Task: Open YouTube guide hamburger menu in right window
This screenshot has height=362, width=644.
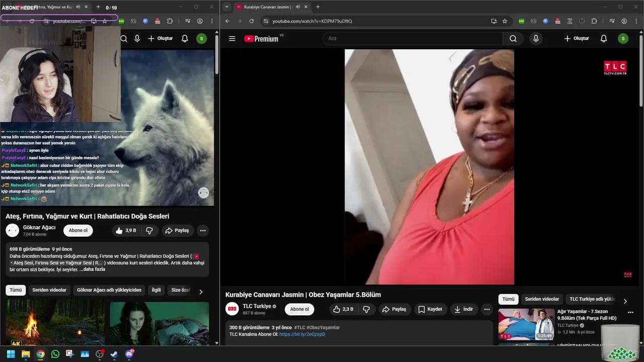Action: click(232, 39)
